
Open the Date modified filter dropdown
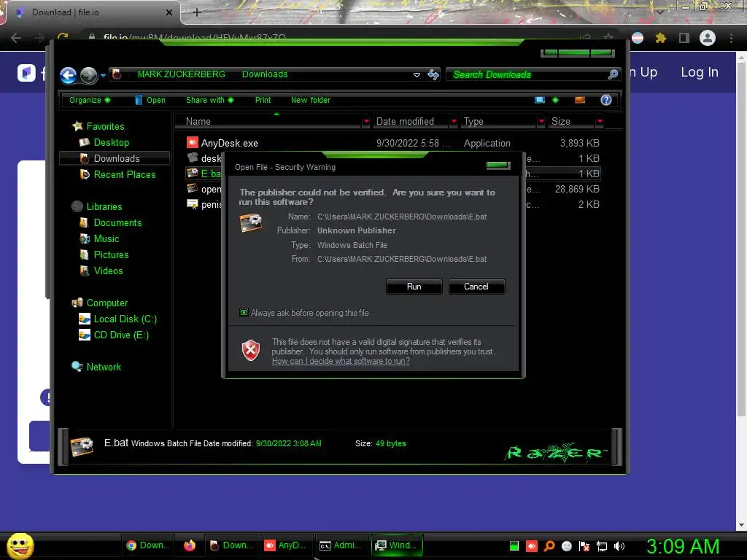454,122
